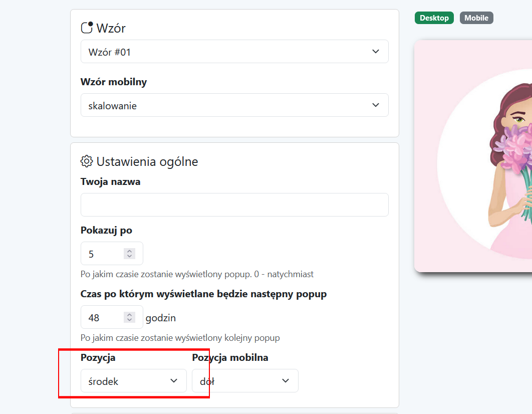The width and height of the screenshot is (532, 414).
Task: Expand the Wzór mobilny skalowanie dropdown
Action: pyautogui.click(x=234, y=105)
